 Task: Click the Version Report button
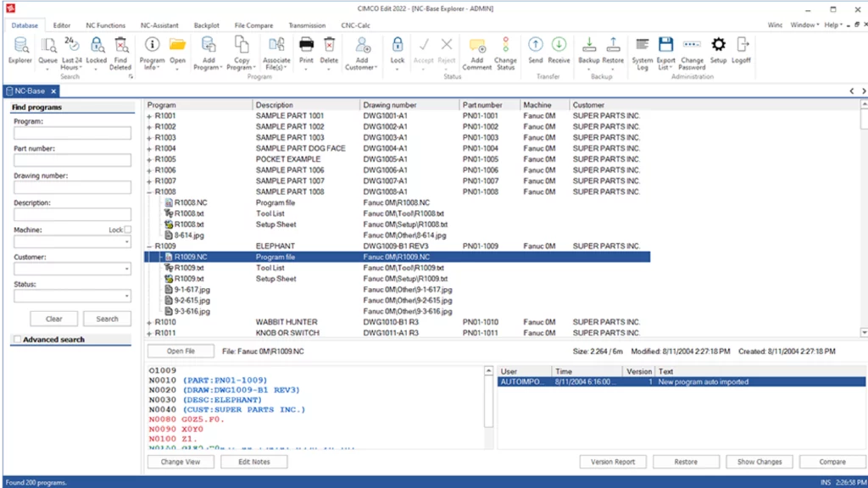(x=613, y=462)
